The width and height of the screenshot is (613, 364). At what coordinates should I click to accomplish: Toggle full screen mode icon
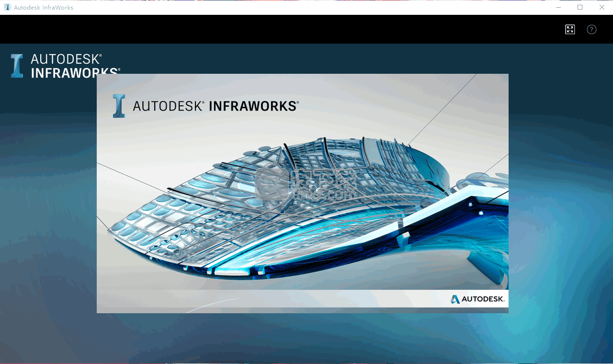pyautogui.click(x=570, y=30)
